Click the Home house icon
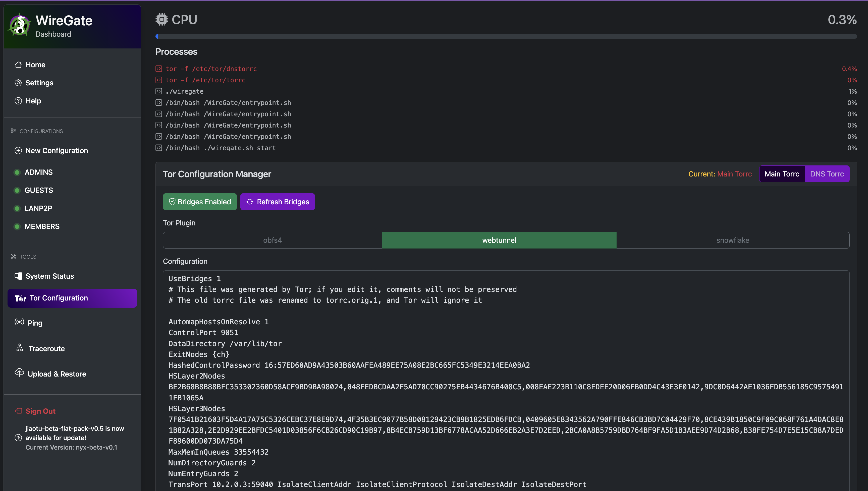 tap(18, 65)
